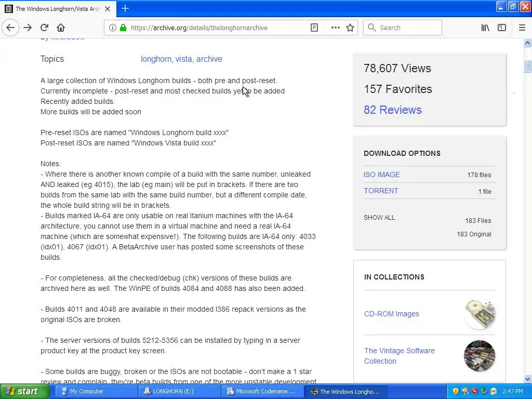Image resolution: width=532 pixels, height=399 pixels.
Task: Click SHOW ALL download files
Action: [379, 218]
